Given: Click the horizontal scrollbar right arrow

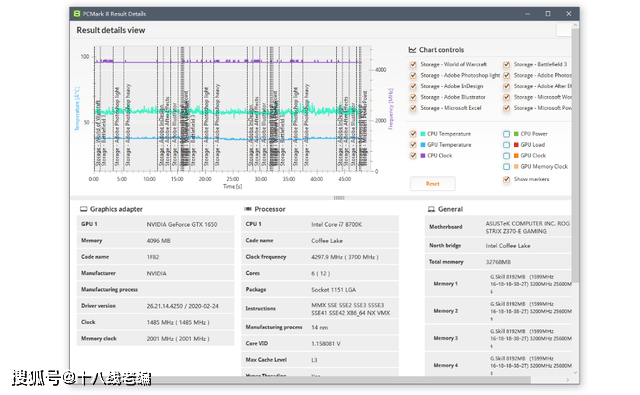Looking at the screenshot, I should [x=568, y=380].
